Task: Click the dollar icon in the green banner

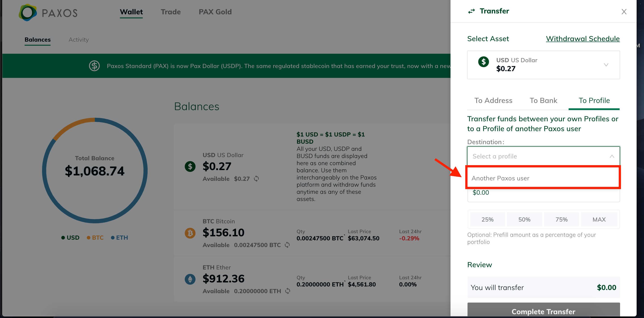Action: pyautogui.click(x=94, y=66)
